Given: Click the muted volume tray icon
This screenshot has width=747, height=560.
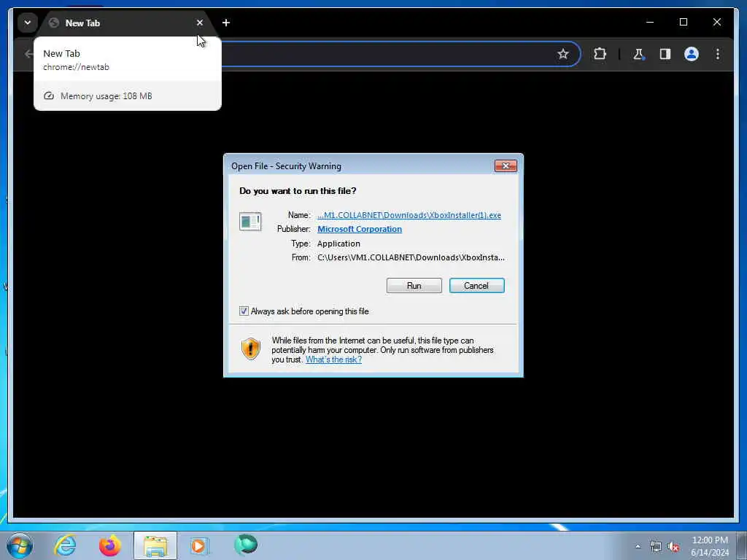Looking at the screenshot, I should (x=673, y=547).
